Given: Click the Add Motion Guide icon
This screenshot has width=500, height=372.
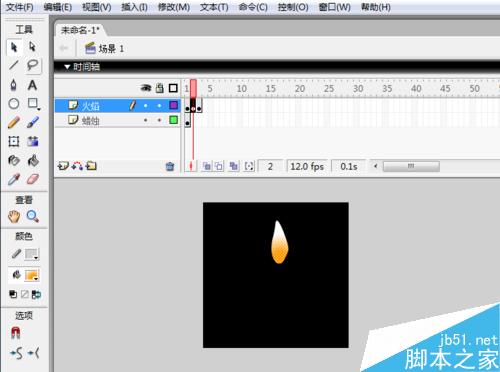Looking at the screenshot, I should coord(77,166).
